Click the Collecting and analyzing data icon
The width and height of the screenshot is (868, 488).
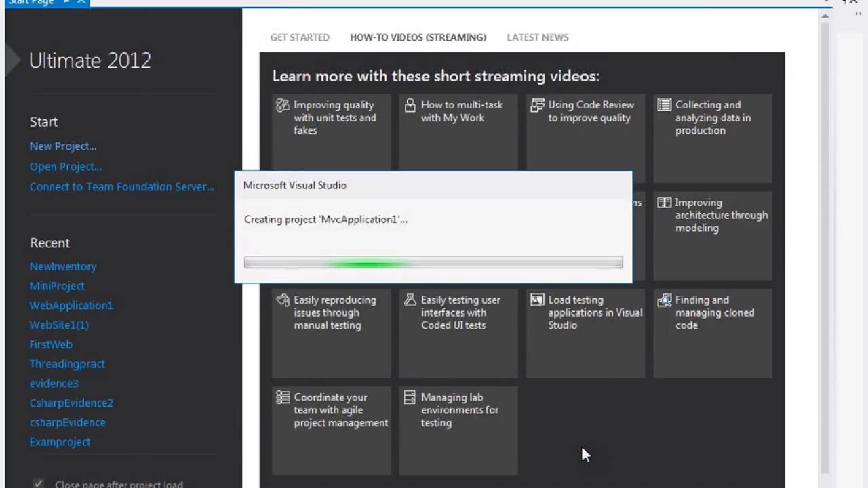tap(665, 105)
